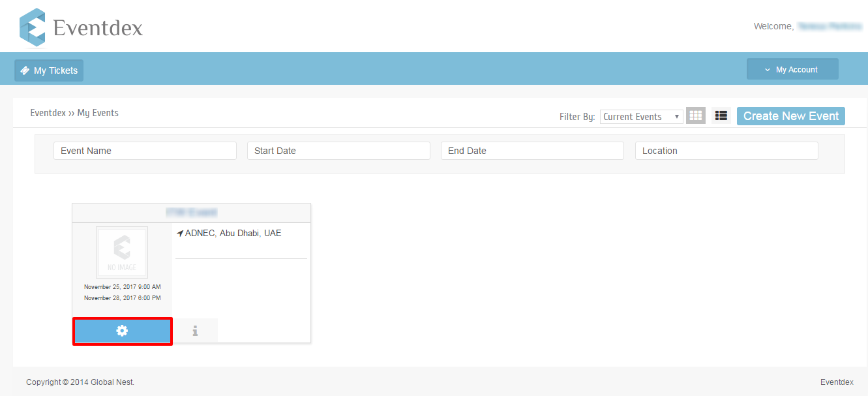Image resolution: width=868 pixels, height=396 pixels.
Task: Click the location arrow icon beside ADNEC
Action: (180, 234)
